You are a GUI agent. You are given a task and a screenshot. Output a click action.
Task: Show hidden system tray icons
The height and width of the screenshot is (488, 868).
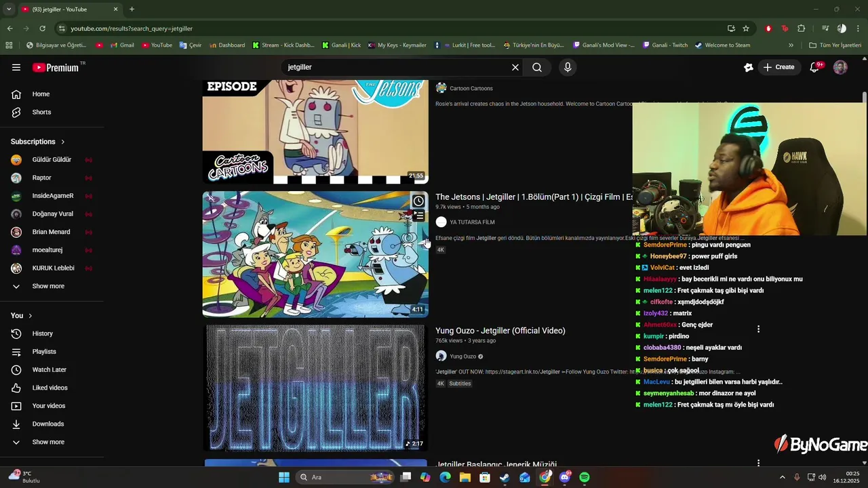782,477
